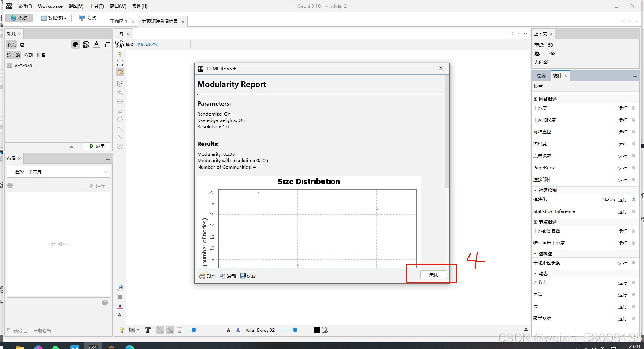Switch Appearance target to 节点 nodes
The width and height of the screenshot is (644, 349).
click(x=11, y=44)
